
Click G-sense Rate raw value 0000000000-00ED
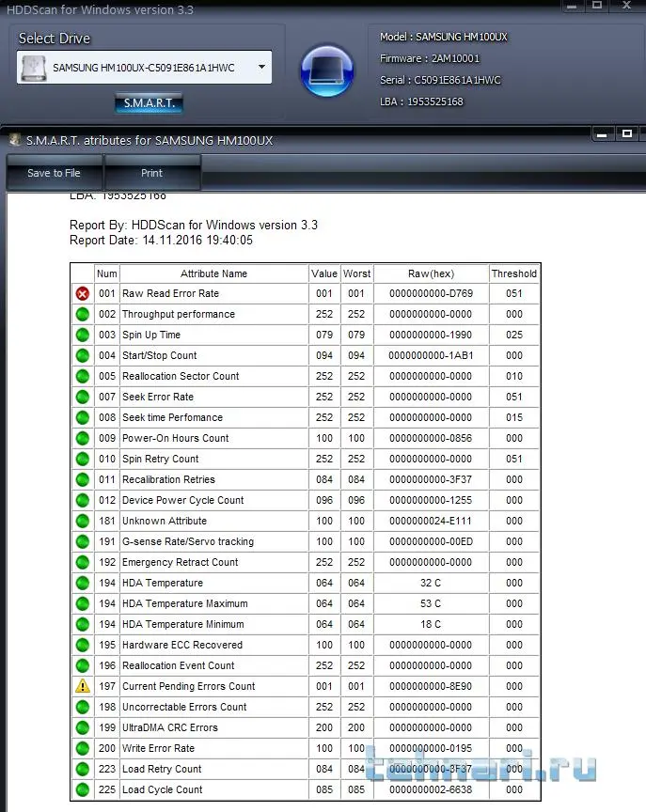coord(431,541)
